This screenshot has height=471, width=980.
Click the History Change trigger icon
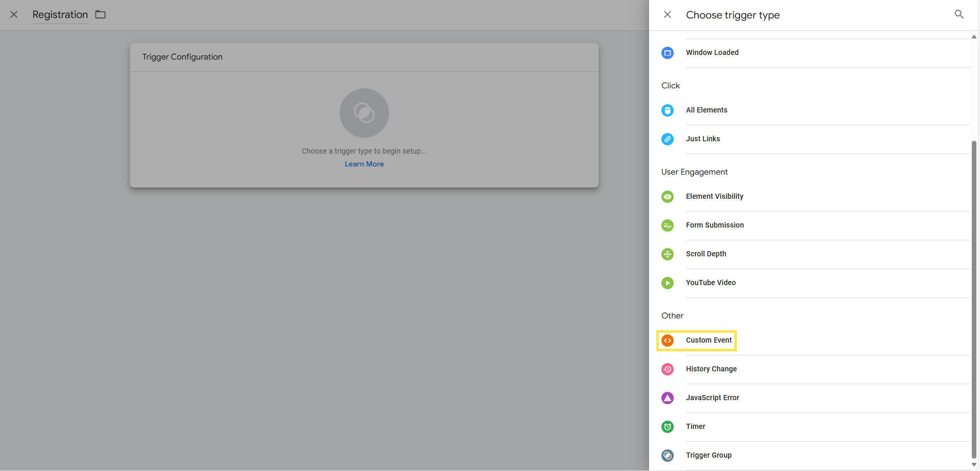667,369
